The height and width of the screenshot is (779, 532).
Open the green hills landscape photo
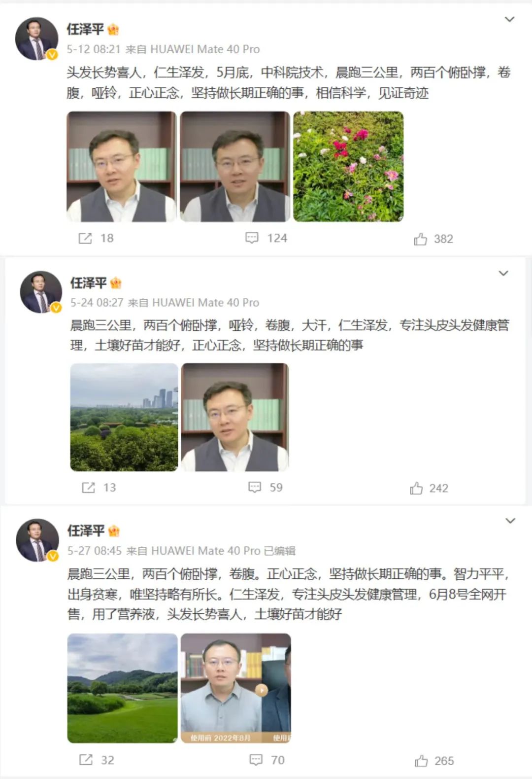(122, 688)
